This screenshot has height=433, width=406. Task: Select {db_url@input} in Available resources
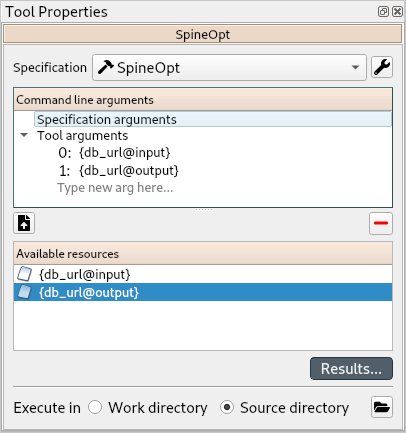tap(203, 274)
